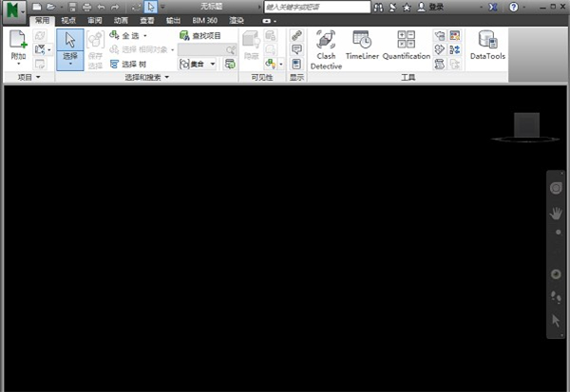Open the Clash Detective tool

tap(326, 49)
